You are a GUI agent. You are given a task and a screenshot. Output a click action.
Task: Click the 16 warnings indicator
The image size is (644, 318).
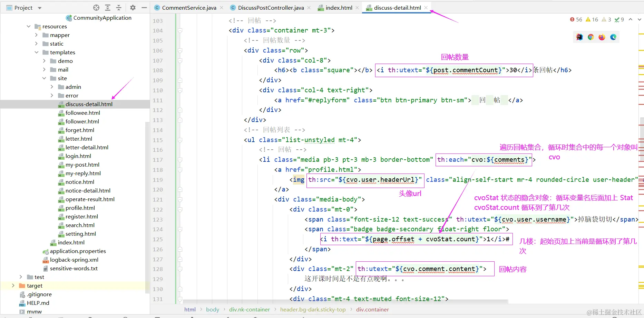(x=592, y=20)
